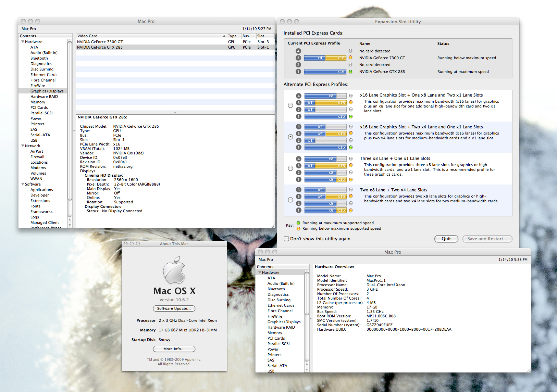The height and width of the screenshot is (392, 557).
Task: Click the More Info... button
Action: 174,349
